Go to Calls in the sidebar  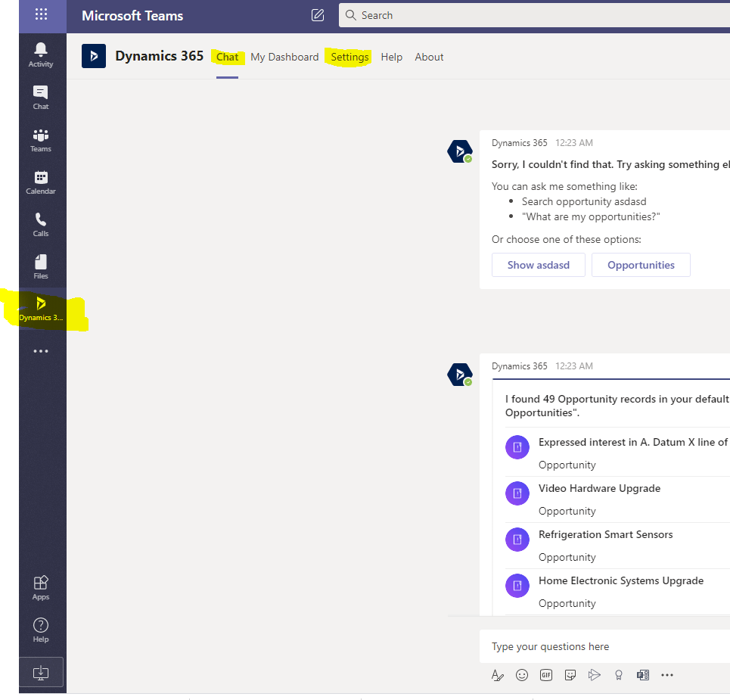(41, 224)
